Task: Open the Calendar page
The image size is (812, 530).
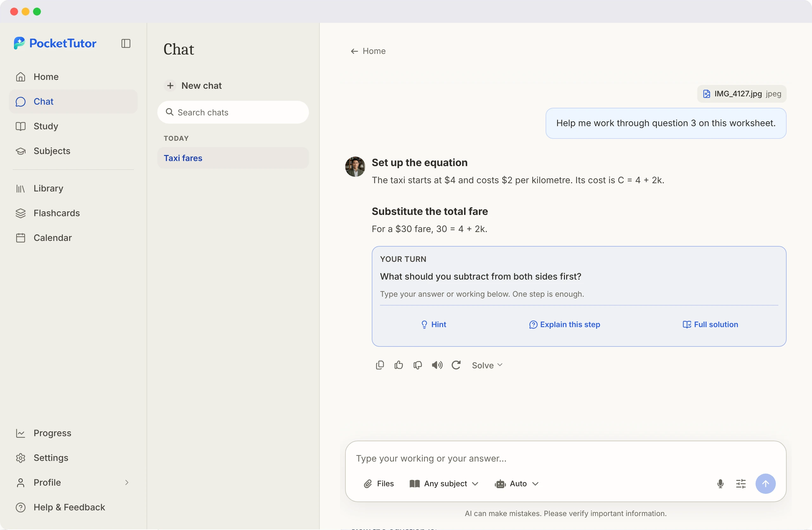Action: (x=73, y=238)
